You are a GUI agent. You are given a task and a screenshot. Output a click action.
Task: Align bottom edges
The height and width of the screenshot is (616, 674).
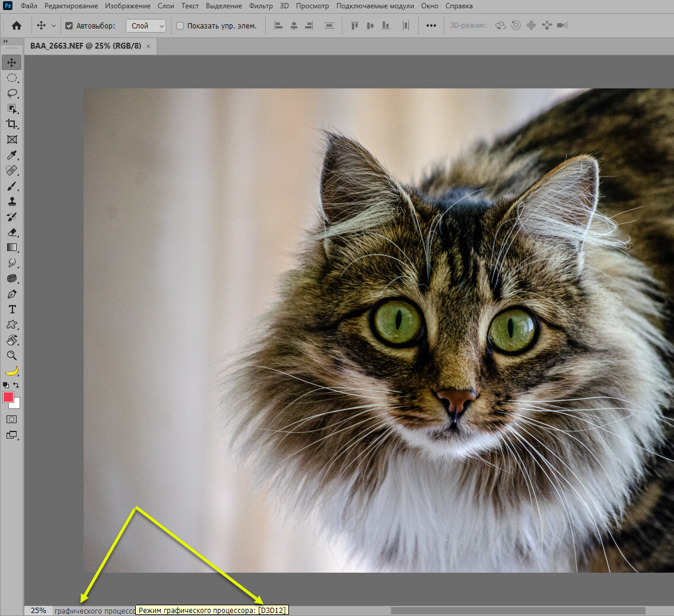pyautogui.click(x=386, y=26)
